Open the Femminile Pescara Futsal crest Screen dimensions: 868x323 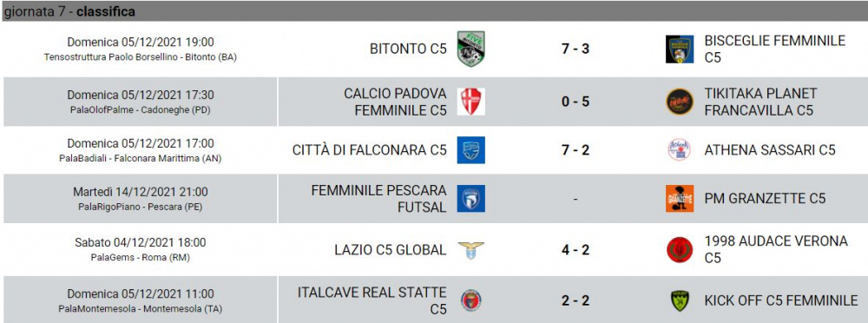(x=471, y=198)
